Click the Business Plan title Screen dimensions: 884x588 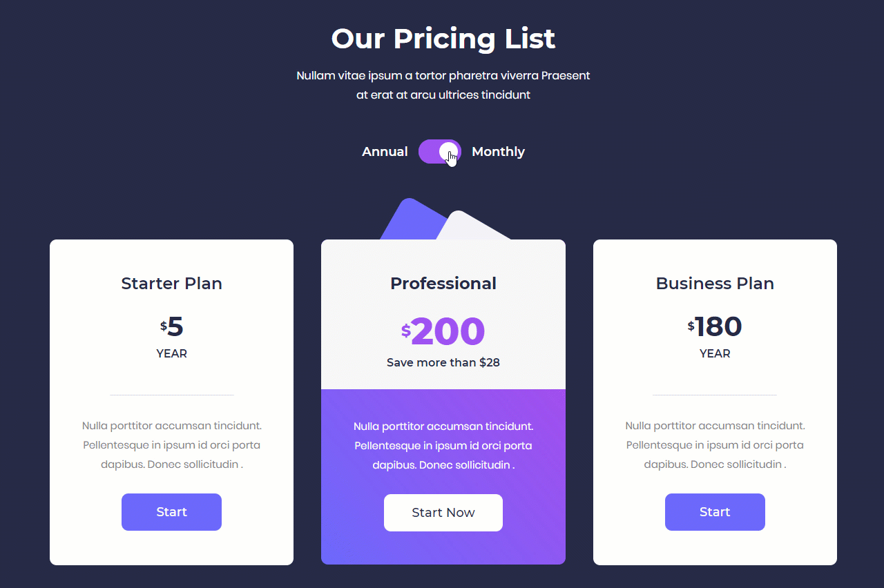(715, 283)
